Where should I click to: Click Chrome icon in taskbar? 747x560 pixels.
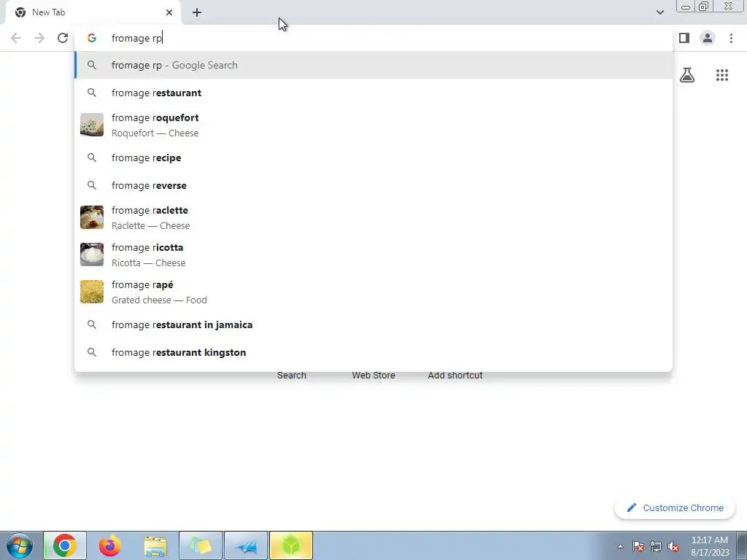[65, 545]
